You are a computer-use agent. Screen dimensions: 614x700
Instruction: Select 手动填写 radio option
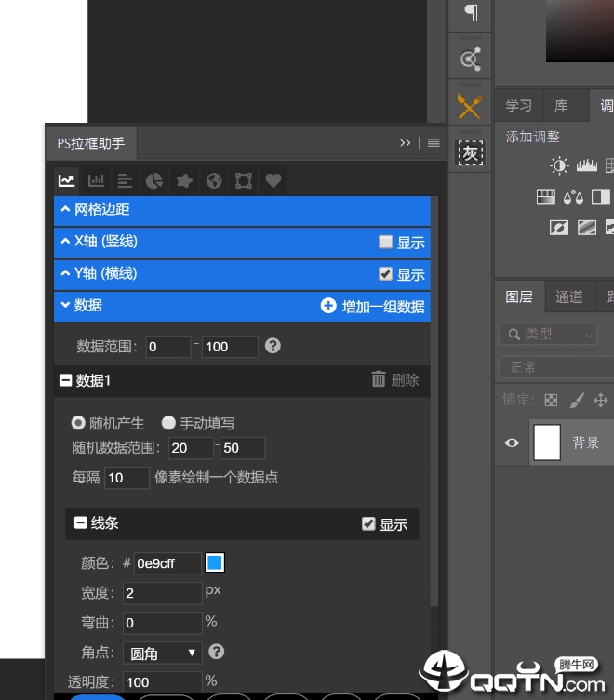click(168, 423)
